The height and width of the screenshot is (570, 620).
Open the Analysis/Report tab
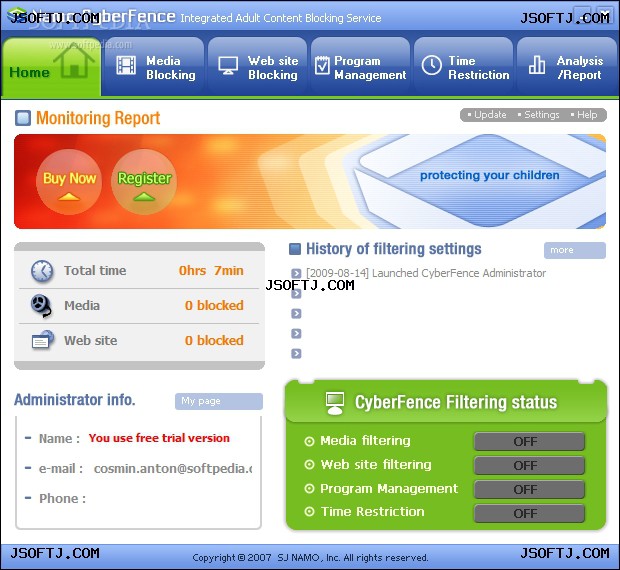tap(567, 66)
